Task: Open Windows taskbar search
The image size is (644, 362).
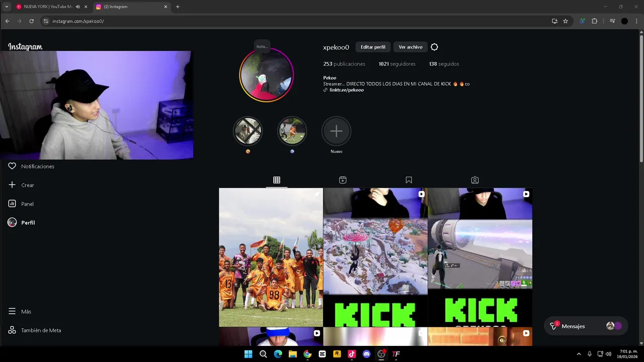Action: coord(263,354)
